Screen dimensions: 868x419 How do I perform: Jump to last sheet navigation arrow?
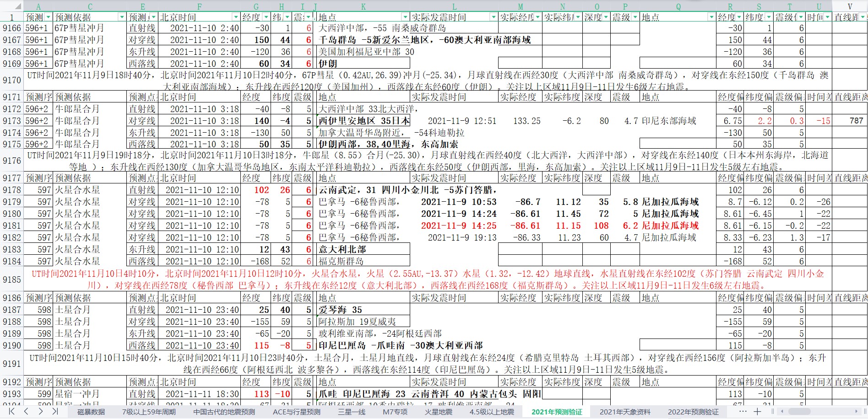[x=55, y=412]
